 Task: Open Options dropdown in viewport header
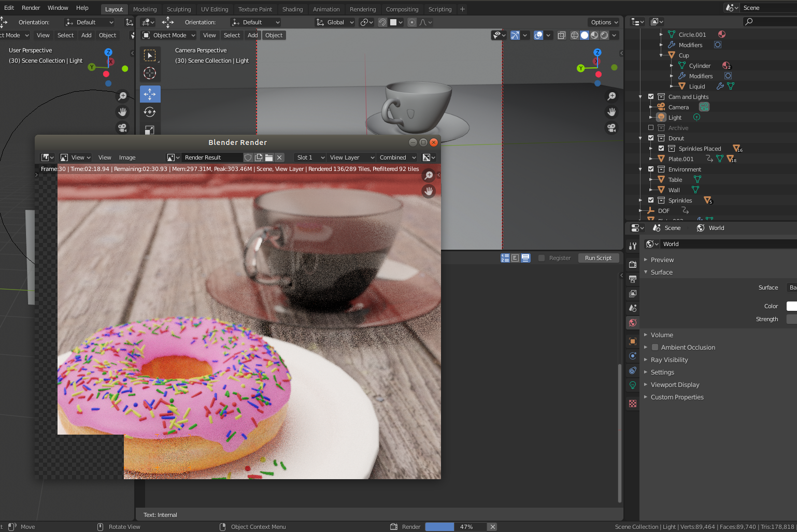pyautogui.click(x=604, y=22)
